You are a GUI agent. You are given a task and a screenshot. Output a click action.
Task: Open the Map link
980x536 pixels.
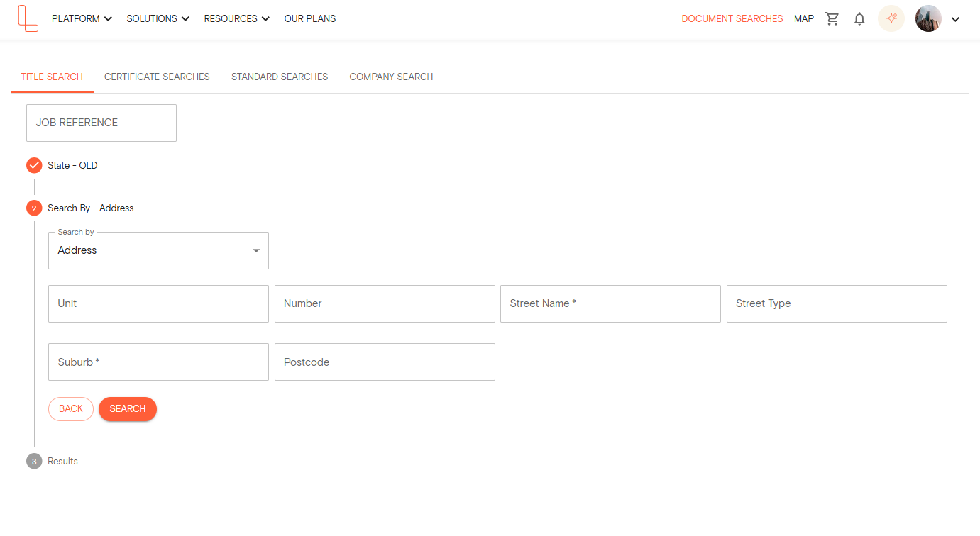[804, 19]
